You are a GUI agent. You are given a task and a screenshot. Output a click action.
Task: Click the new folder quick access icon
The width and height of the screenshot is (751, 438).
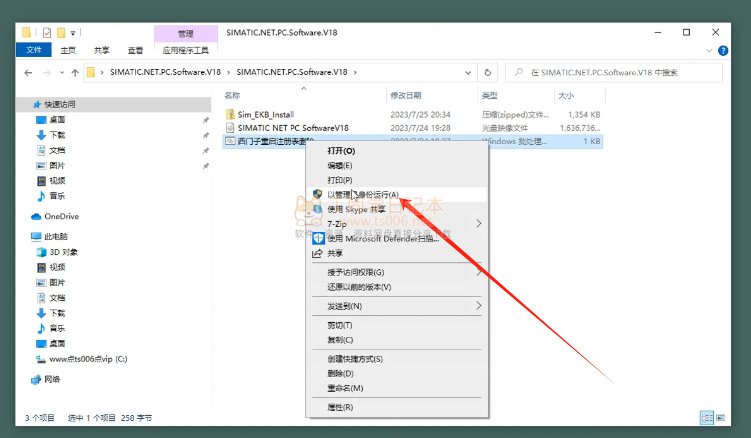tap(61, 33)
